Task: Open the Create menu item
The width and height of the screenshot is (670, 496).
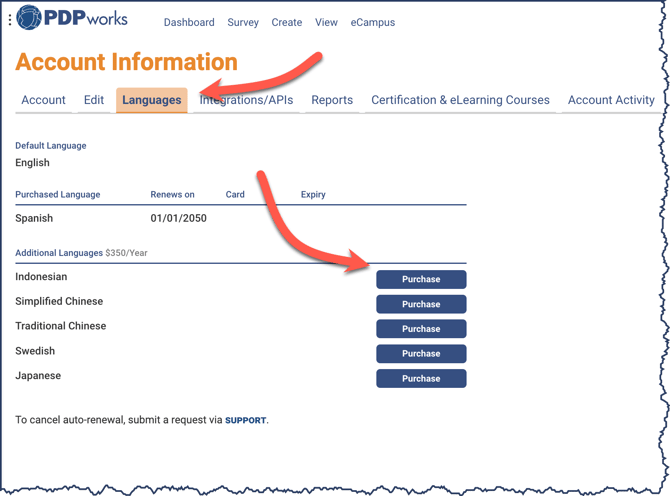Action: coord(287,22)
